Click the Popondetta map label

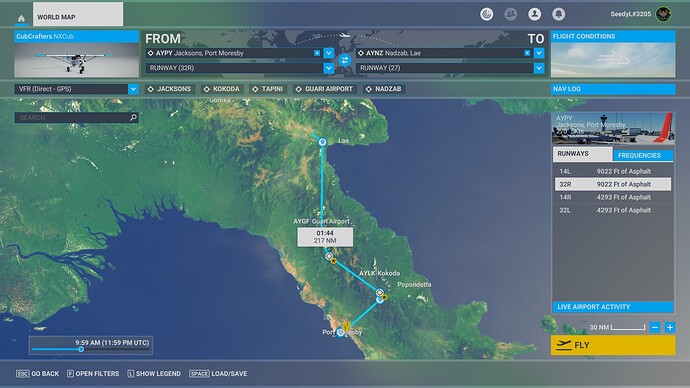(x=414, y=285)
